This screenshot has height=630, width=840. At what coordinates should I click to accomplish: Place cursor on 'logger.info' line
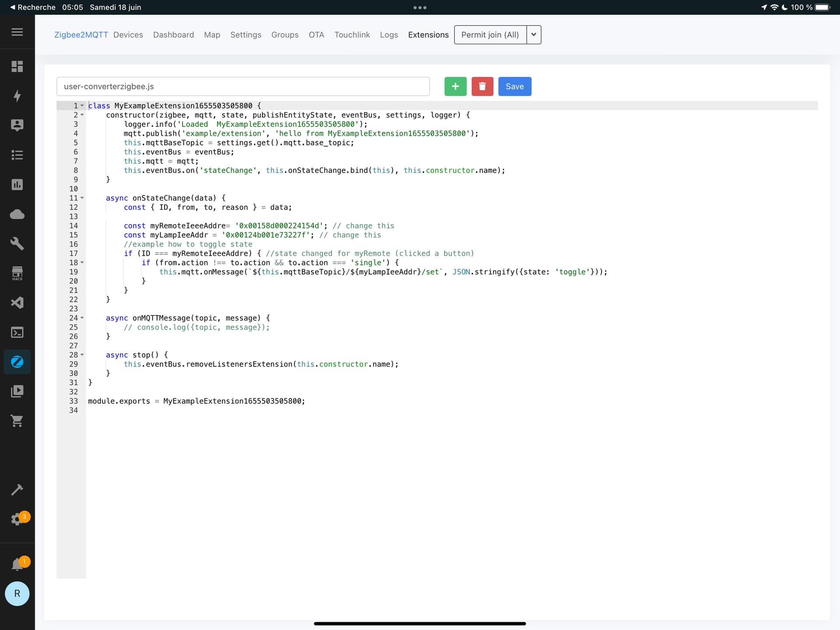tap(245, 124)
